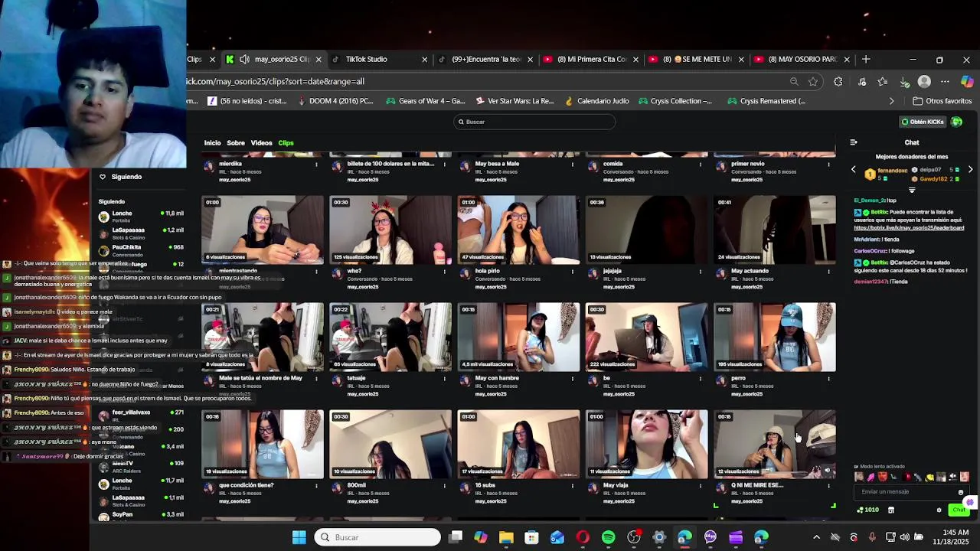
Task: Select the Clips channel tab
Action: click(286, 143)
